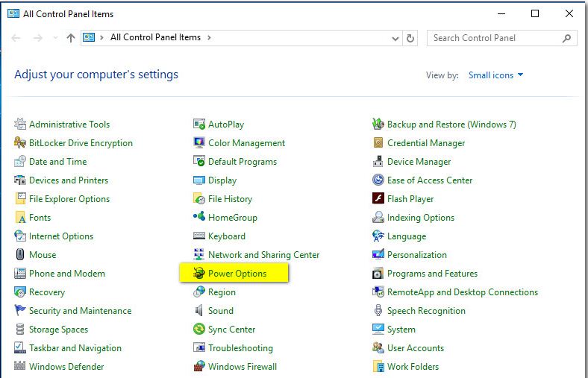Screen dimensions: 588x378
Task: Click the Phone and Modem icon
Action: pos(20,273)
